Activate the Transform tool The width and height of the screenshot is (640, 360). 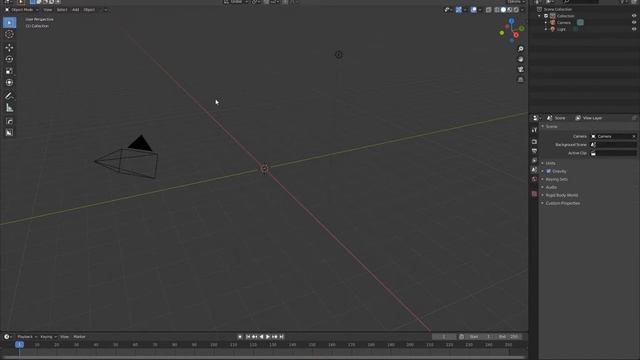click(x=9, y=83)
